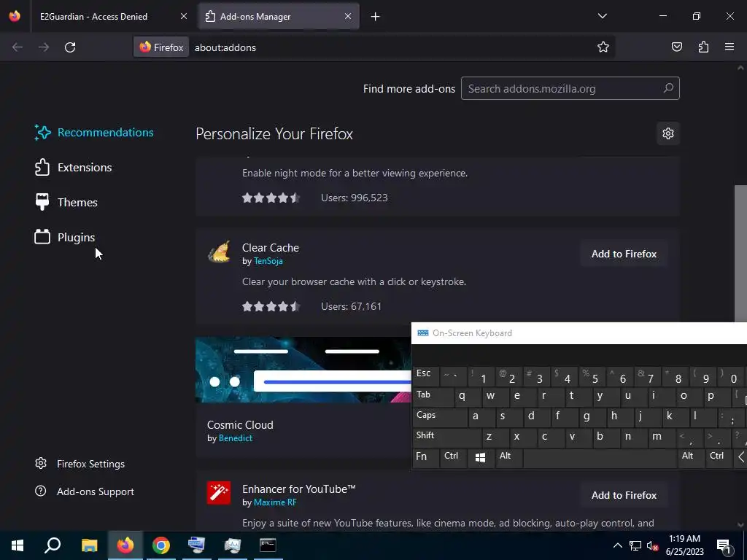Open author Maxime RF link
This screenshot has height=560, width=747.
tap(275, 502)
